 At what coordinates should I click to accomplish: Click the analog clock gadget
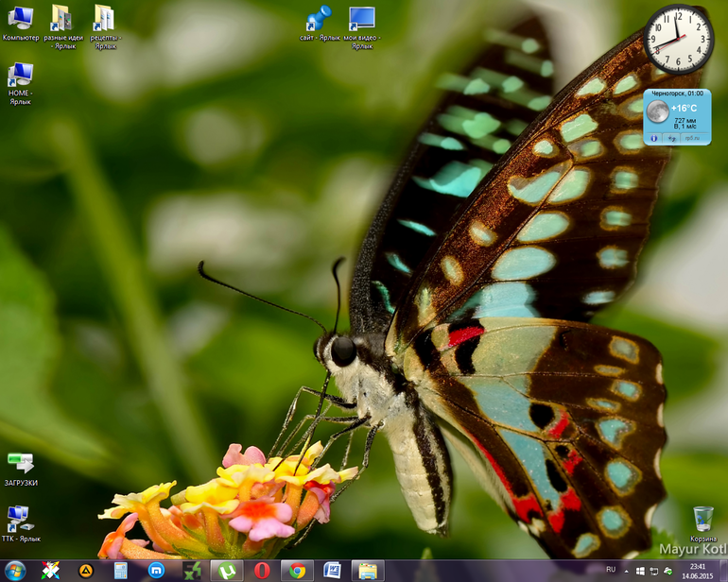(678, 40)
